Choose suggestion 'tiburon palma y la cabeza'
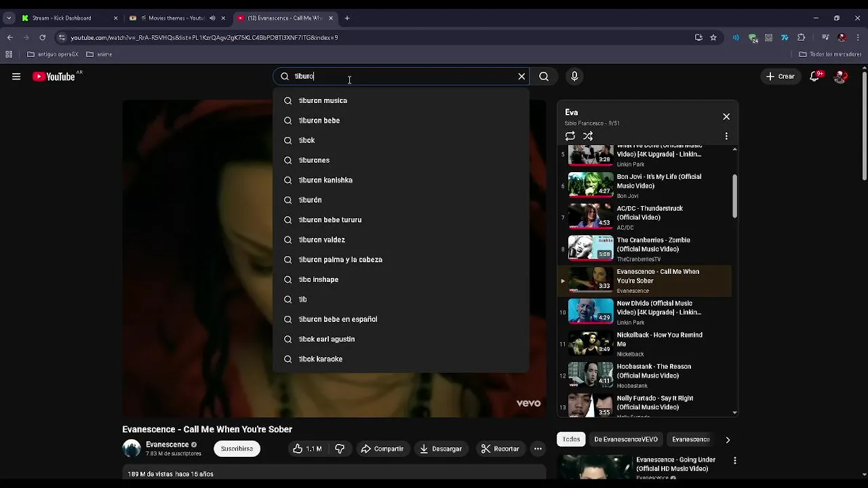 [401, 260]
